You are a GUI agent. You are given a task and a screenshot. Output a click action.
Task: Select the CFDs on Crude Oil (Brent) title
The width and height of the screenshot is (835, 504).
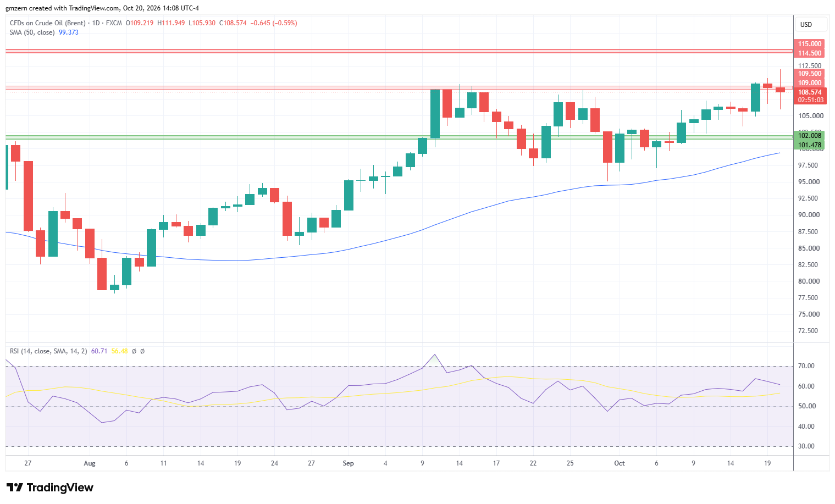[48, 23]
